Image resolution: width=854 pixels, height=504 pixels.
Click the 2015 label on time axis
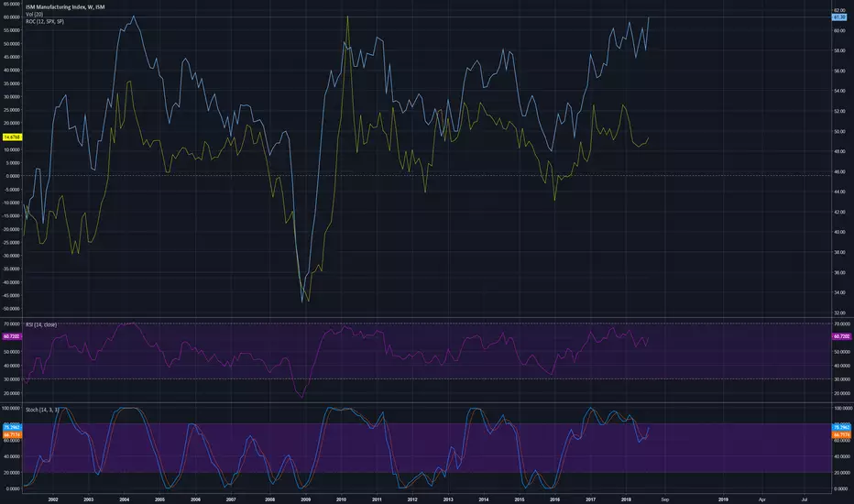coord(520,499)
